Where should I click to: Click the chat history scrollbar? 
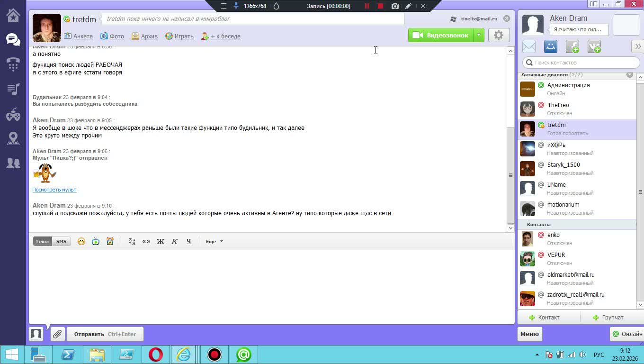click(x=510, y=175)
